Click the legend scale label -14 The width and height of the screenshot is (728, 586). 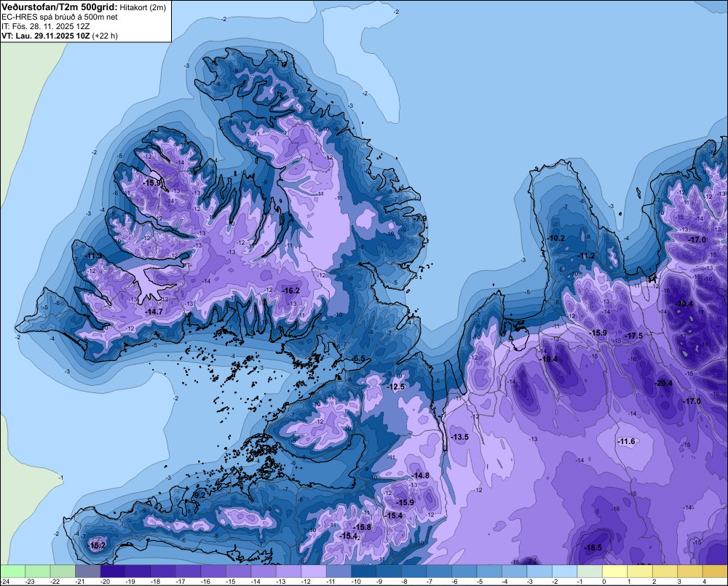point(256,582)
